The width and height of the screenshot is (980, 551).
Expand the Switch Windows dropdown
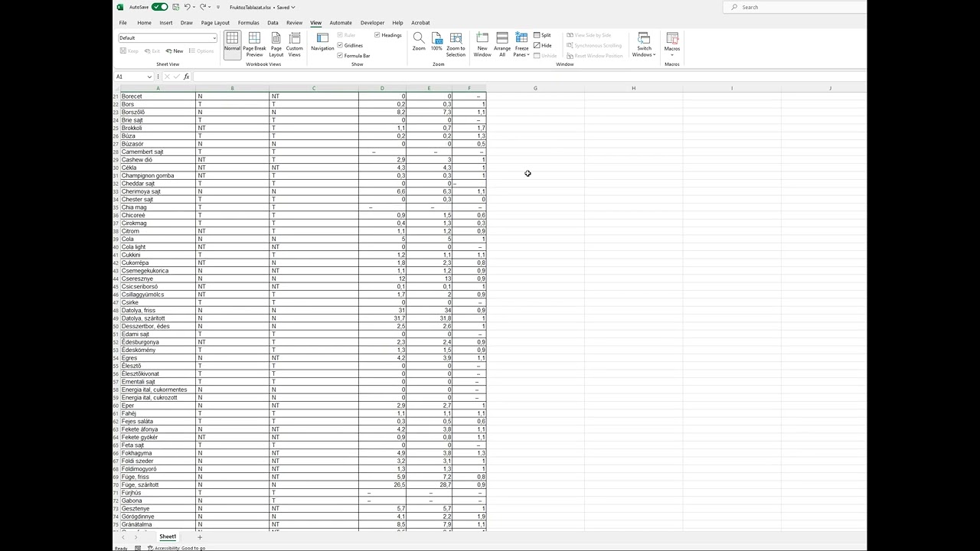pyautogui.click(x=644, y=44)
